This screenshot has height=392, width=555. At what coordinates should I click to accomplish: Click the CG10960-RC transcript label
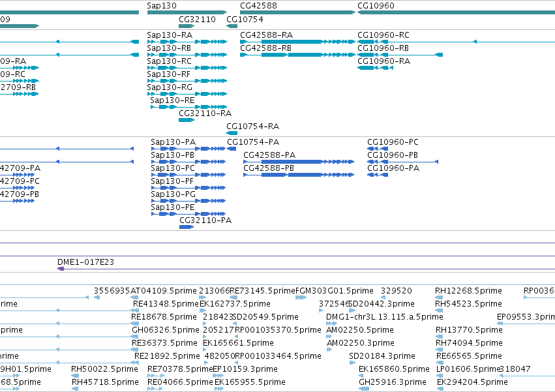(x=383, y=35)
